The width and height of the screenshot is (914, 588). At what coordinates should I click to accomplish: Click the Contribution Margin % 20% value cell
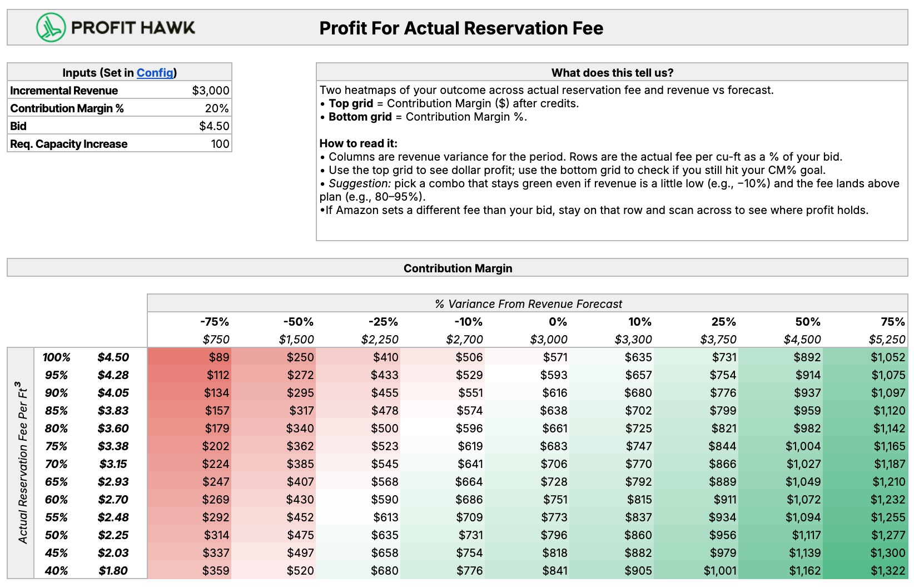[x=216, y=108]
